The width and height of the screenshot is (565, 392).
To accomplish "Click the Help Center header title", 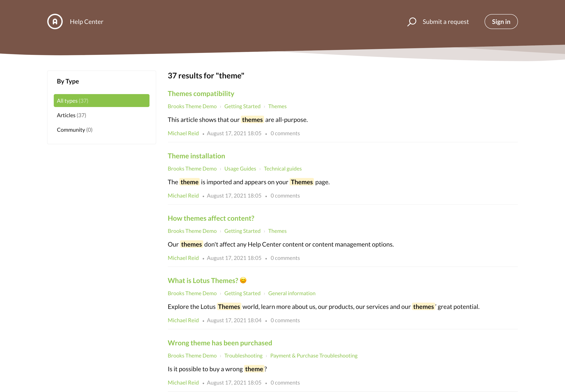I will (x=86, y=22).
